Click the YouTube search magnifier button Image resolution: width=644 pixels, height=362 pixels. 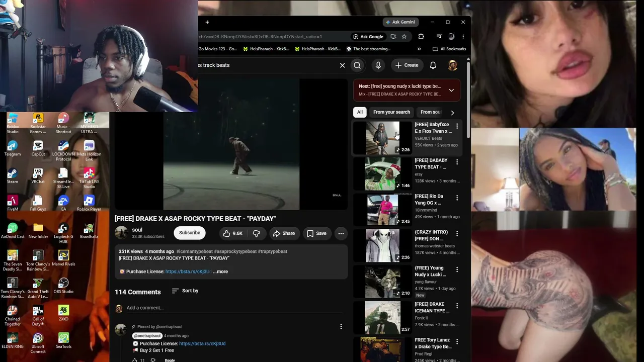coord(357,65)
